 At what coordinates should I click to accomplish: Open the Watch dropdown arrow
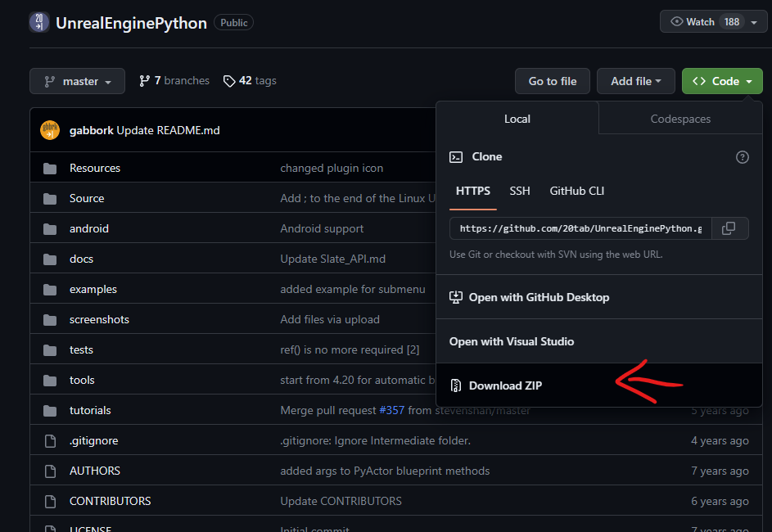[x=755, y=20]
